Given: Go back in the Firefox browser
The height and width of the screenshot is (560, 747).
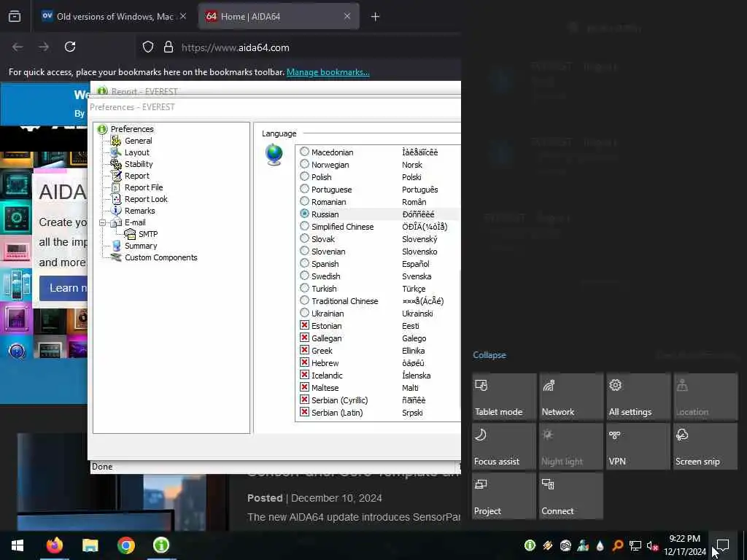Looking at the screenshot, I should (18, 47).
